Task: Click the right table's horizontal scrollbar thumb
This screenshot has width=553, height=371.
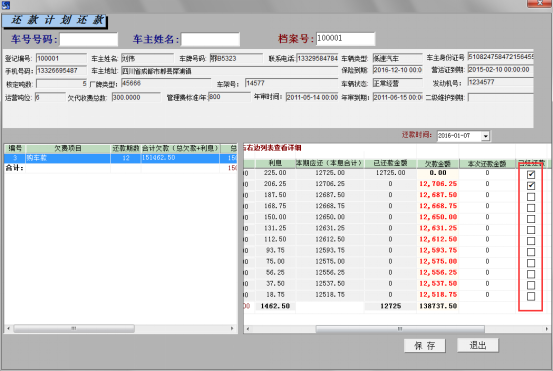Action: pyautogui.click(x=400, y=329)
